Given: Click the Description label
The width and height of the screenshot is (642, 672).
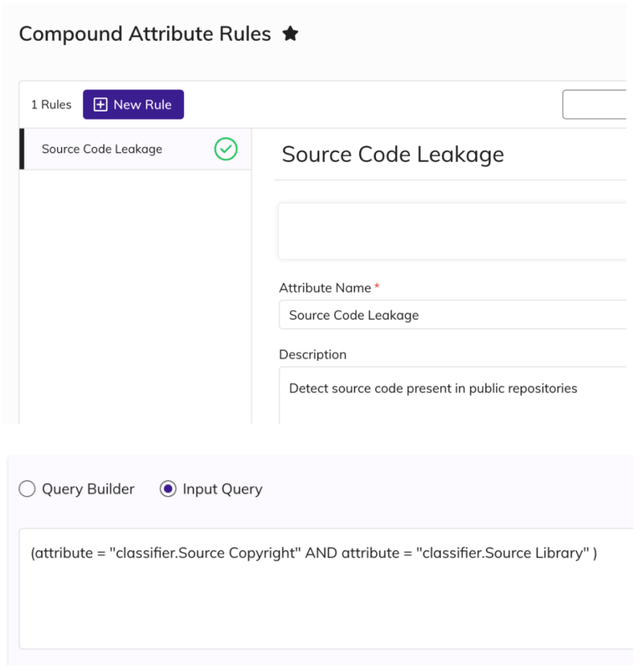Looking at the screenshot, I should click(313, 354).
